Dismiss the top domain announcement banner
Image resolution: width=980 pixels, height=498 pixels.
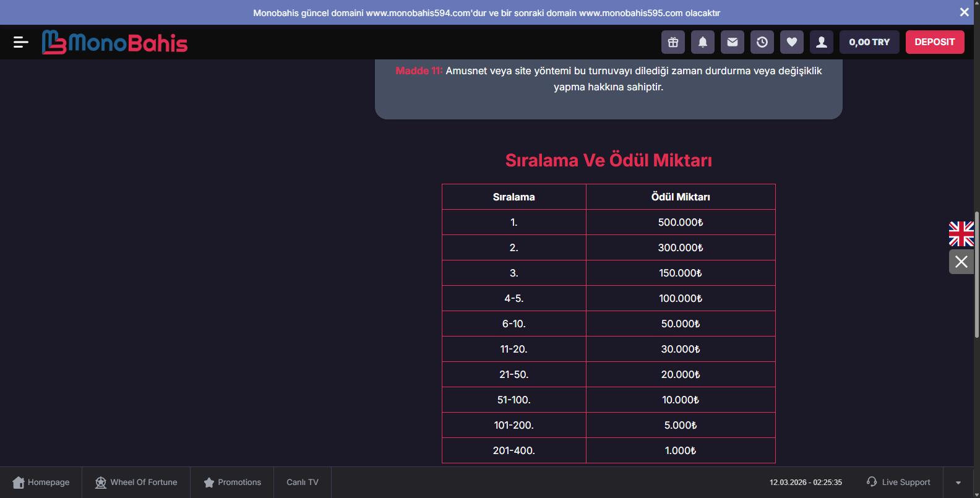pos(964,12)
